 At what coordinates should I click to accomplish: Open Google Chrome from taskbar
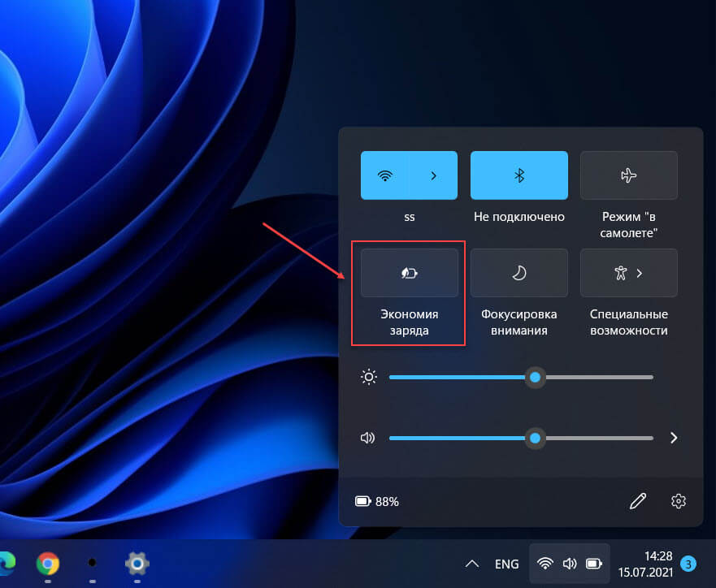(x=48, y=564)
